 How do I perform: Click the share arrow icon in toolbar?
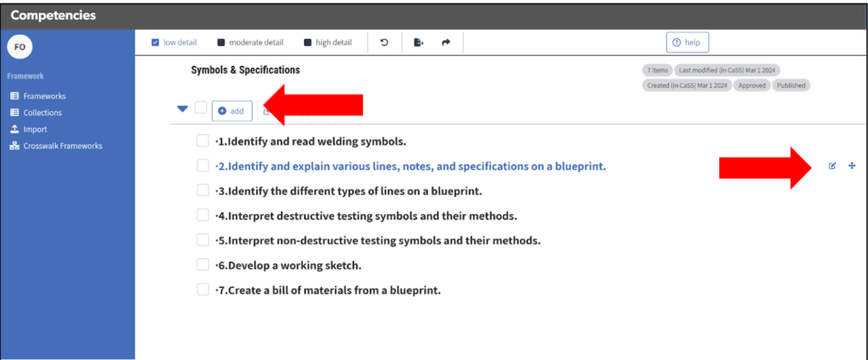pyautogui.click(x=446, y=42)
